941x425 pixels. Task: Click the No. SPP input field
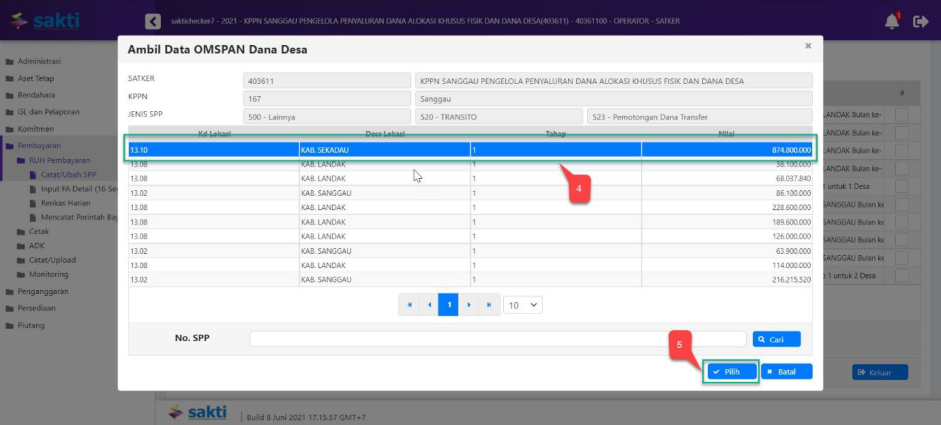point(497,339)
